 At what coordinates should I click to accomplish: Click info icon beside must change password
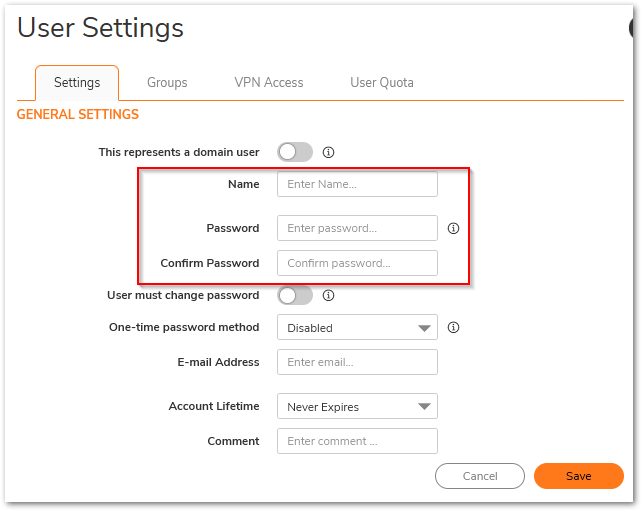point(328,296)
